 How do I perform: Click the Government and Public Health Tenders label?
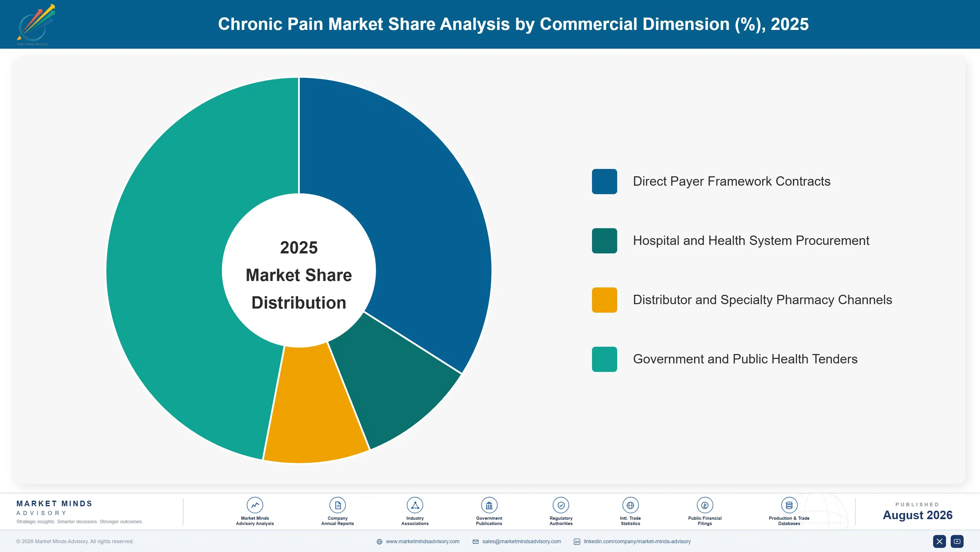pos(745,359)
